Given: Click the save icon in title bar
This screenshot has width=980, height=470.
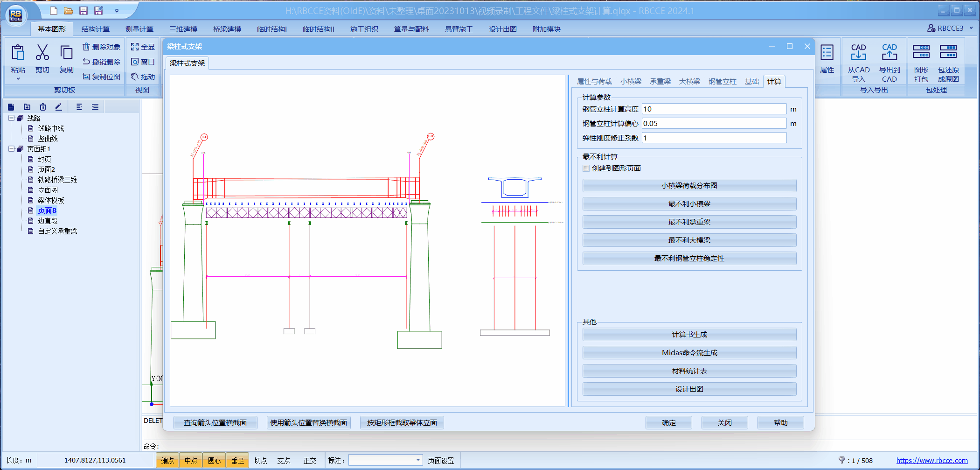Looking at the screenshot, I should click(x=83, y=11).
